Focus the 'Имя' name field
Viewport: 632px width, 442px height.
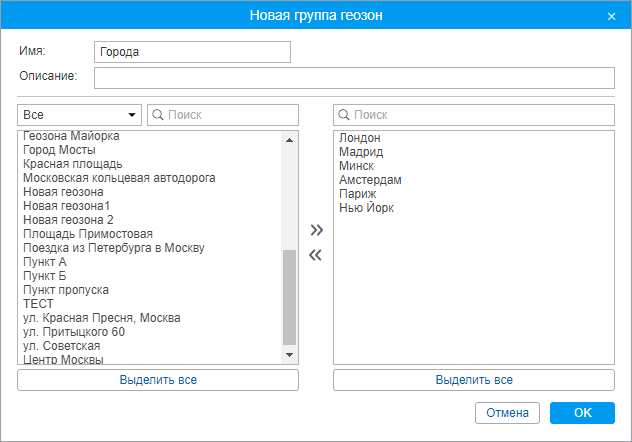(x=191, y=52)
